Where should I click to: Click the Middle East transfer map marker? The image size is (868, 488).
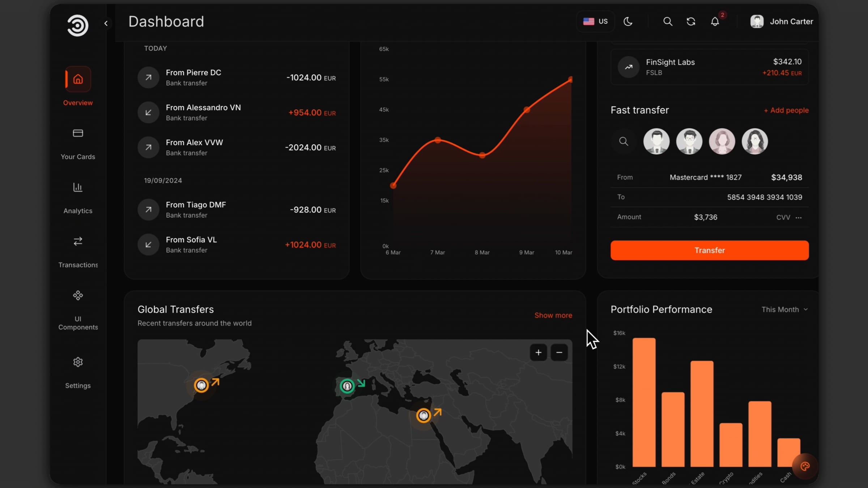424,416
